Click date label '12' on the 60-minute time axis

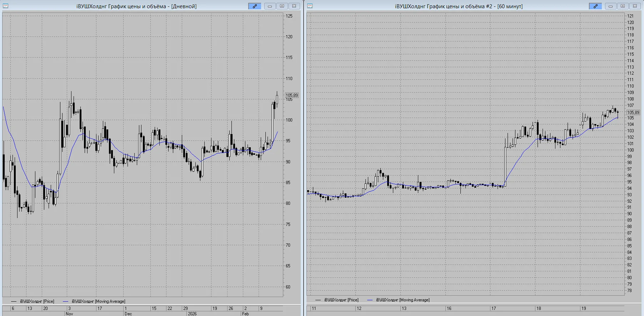(359, 308)
